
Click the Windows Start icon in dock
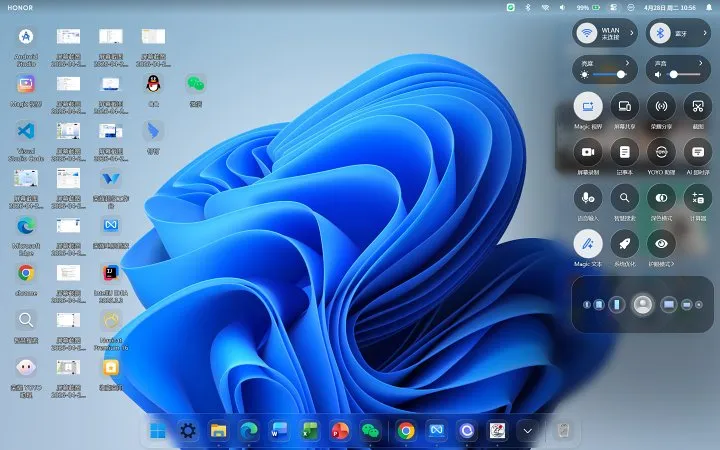click(158, 431)
